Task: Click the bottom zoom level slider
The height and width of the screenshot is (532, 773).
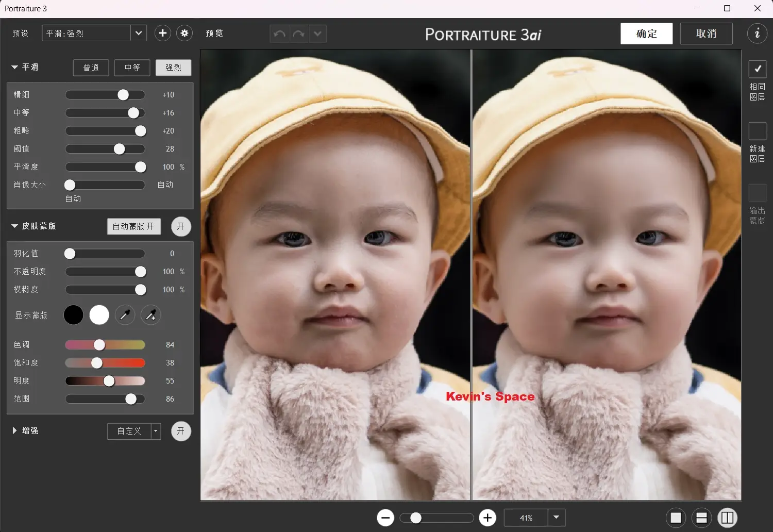Action: coord(437,518)
